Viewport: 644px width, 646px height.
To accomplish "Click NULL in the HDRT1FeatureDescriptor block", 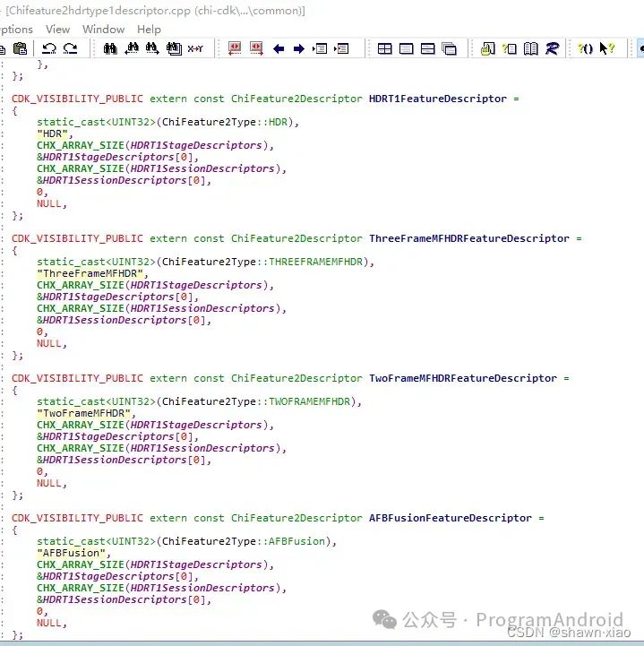I will coord(49,203).
